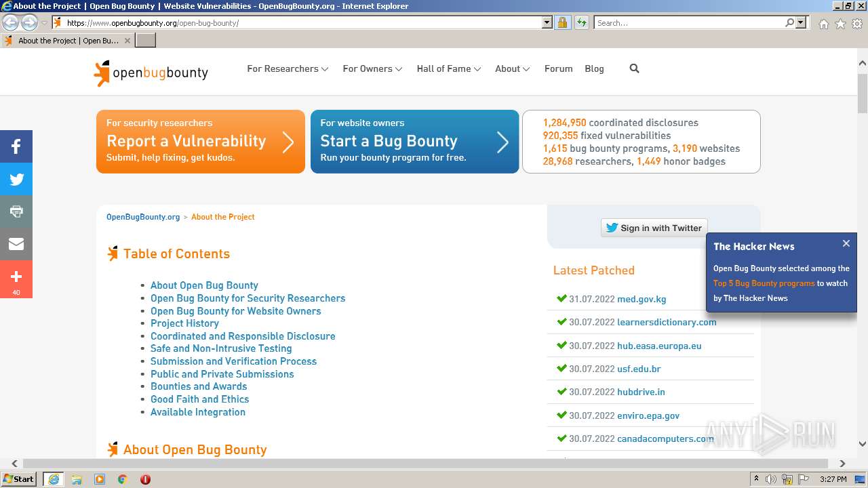The height and width of the screenshot is (488, 868).
Task: Open usf.edu.br patched entry
Action: (x=639, y=369)
